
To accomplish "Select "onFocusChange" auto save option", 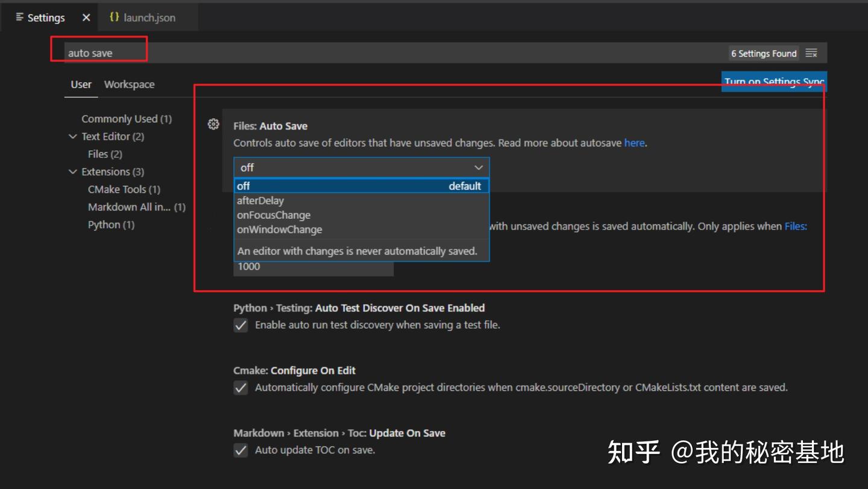I will click(x=274, y=215).
